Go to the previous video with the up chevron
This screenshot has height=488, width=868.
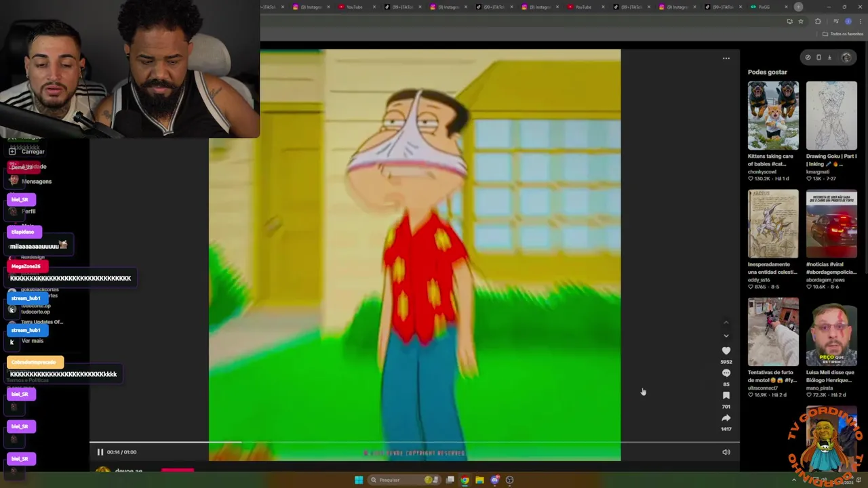pos(726,322)
